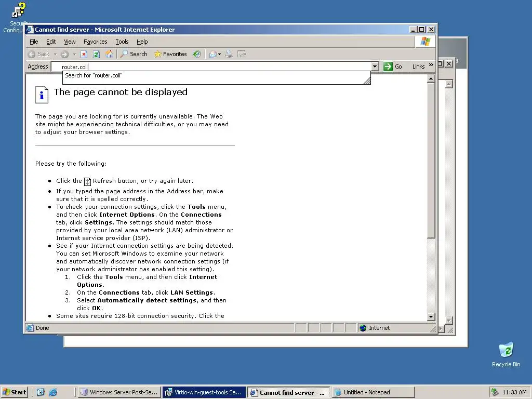This screenshot has width=532, height=399.
Task: Click the blue info page icon
Action: point(42,95)
